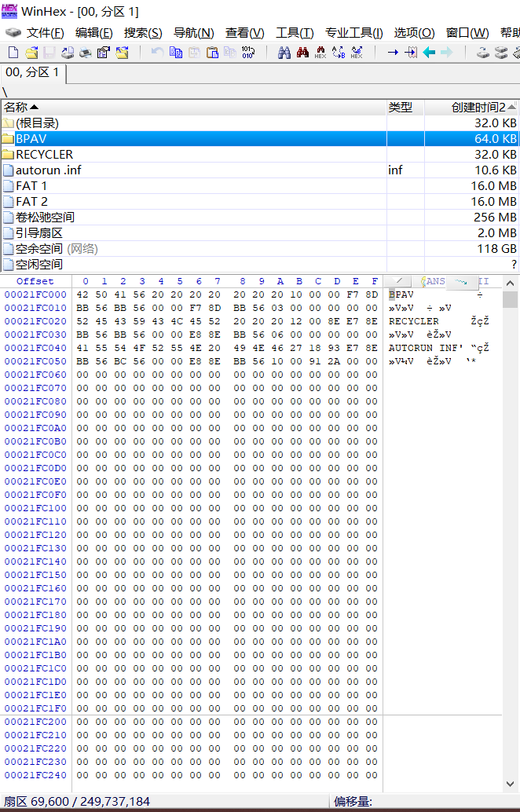Open the 窗口(W) menu
This screenshot has height=812, width=520.
[467, 33]
